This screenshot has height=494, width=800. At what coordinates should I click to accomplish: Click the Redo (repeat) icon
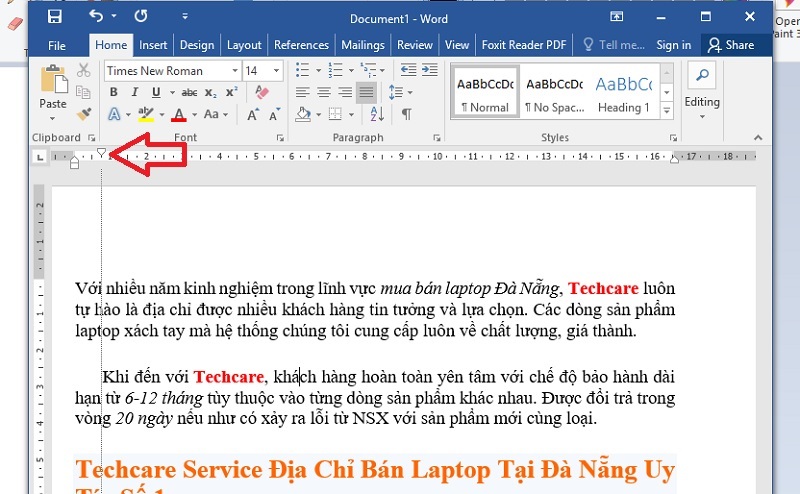[141, 16]
